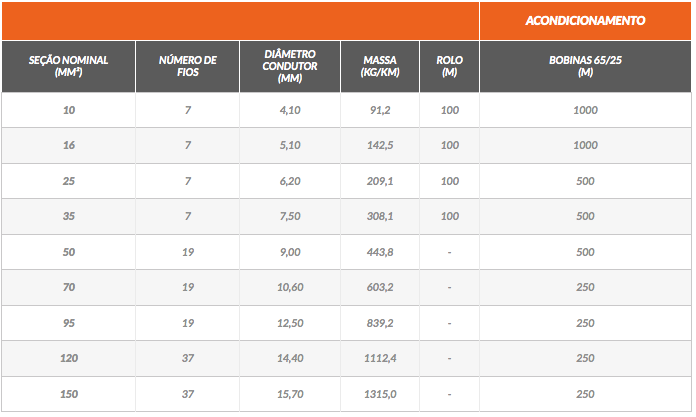Image resolution: width=696 pixels, height=417 pixels.
Task: Select the mass value 91,2
Action: click(x=380, y=110)
